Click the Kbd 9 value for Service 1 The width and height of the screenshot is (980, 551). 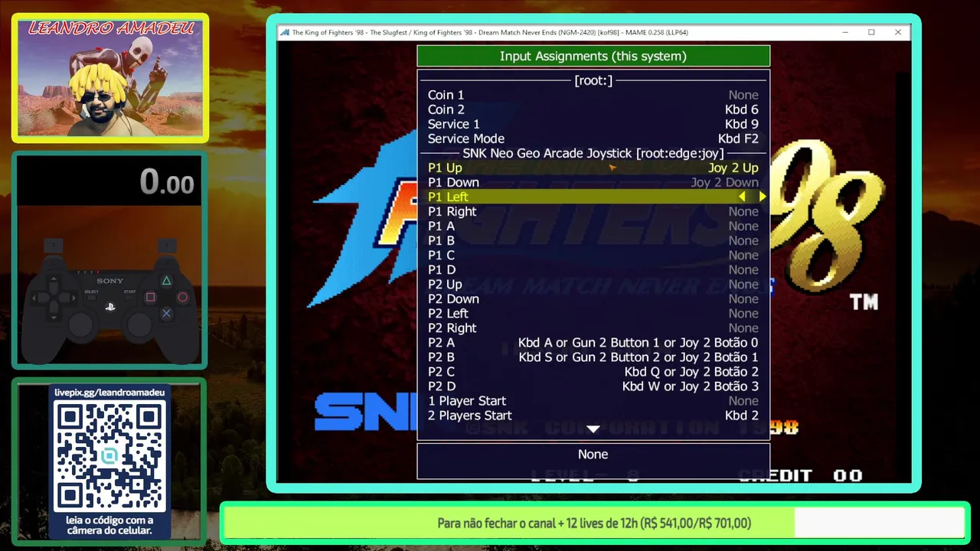pyautogui.click(x=742, y=124)
